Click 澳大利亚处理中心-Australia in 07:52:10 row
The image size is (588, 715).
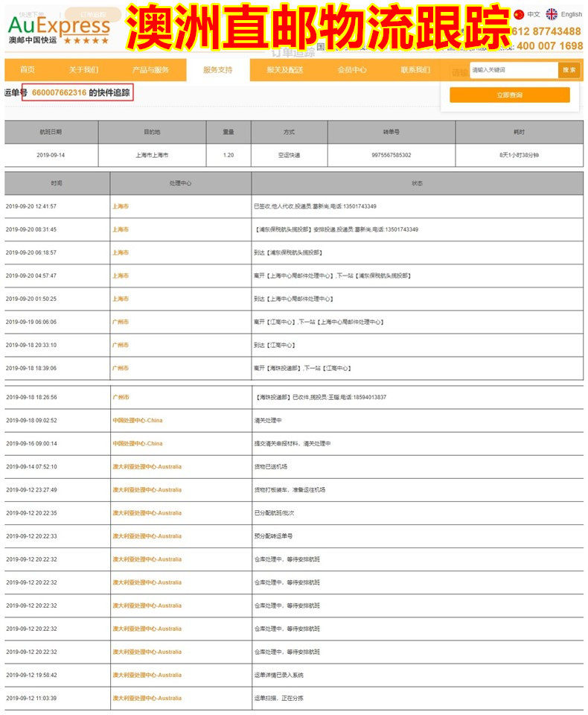click(x=147, y=467)
